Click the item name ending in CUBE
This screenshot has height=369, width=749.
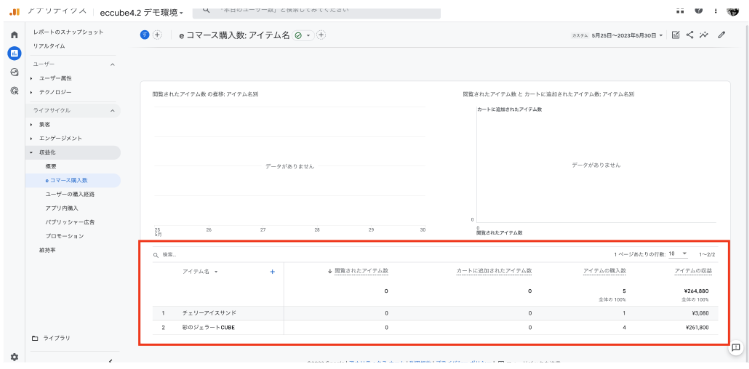tap(208, 328)
